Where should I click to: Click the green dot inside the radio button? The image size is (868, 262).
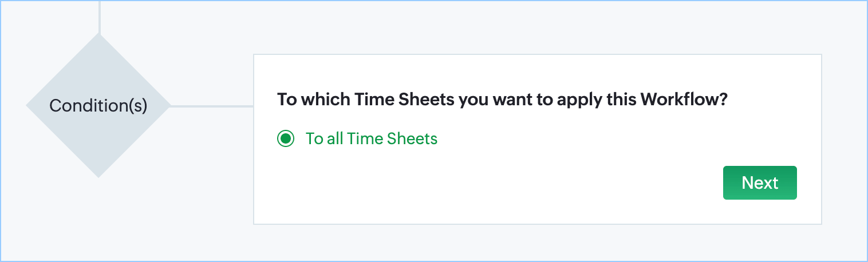286,138
